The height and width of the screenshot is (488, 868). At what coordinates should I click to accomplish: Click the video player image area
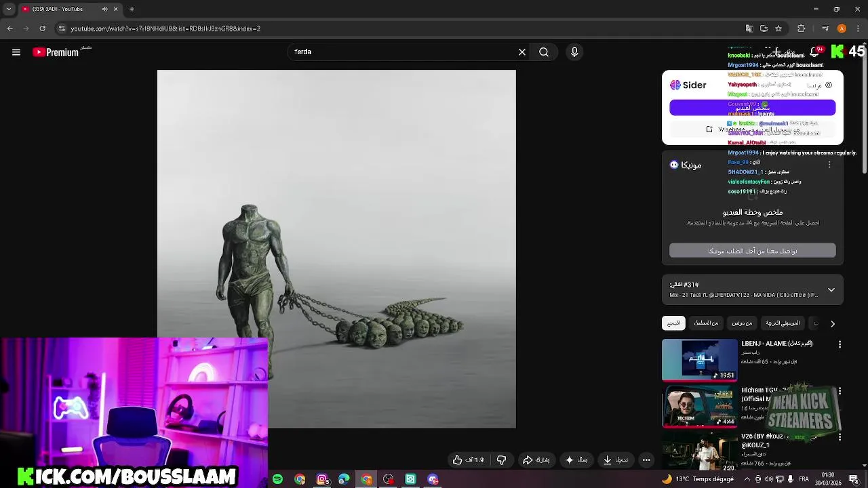[336, 249]
